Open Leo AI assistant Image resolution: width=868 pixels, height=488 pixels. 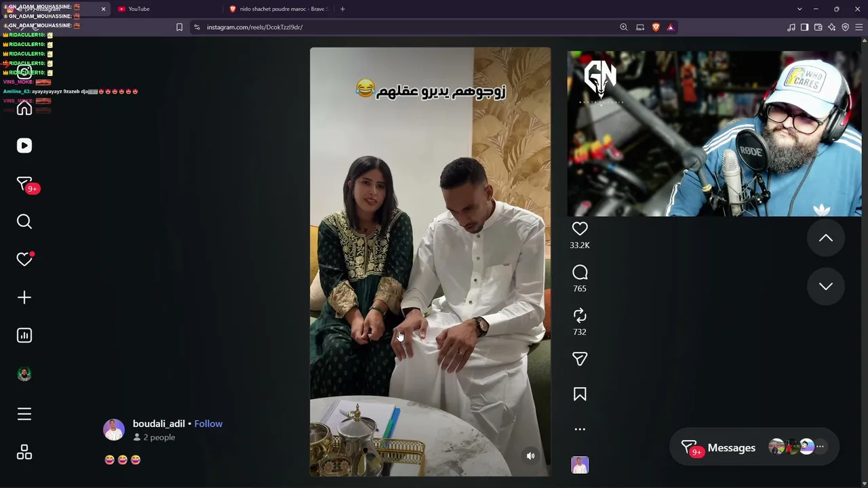point(832,27)
